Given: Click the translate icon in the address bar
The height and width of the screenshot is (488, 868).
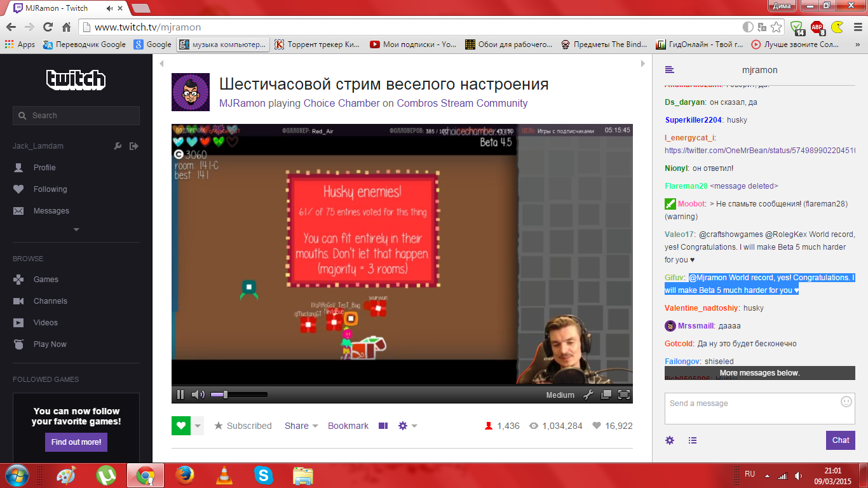Looking at the screenshot, I should (762, 27).
